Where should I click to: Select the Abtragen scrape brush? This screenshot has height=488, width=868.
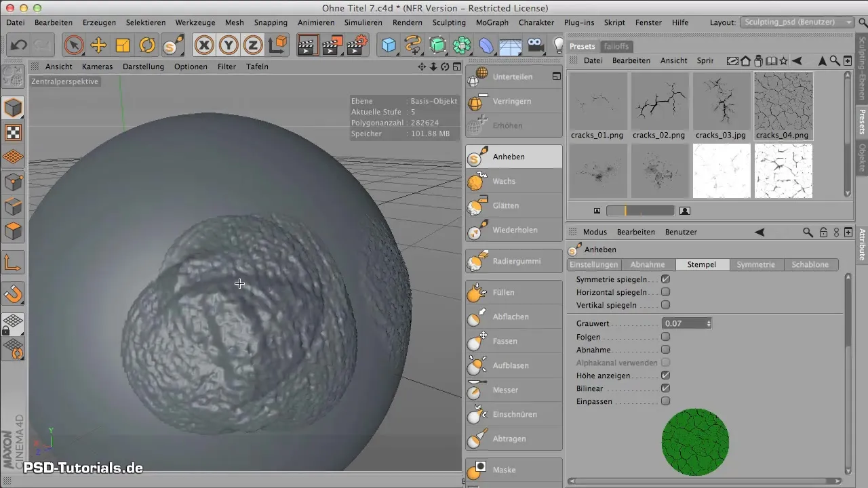514,439
